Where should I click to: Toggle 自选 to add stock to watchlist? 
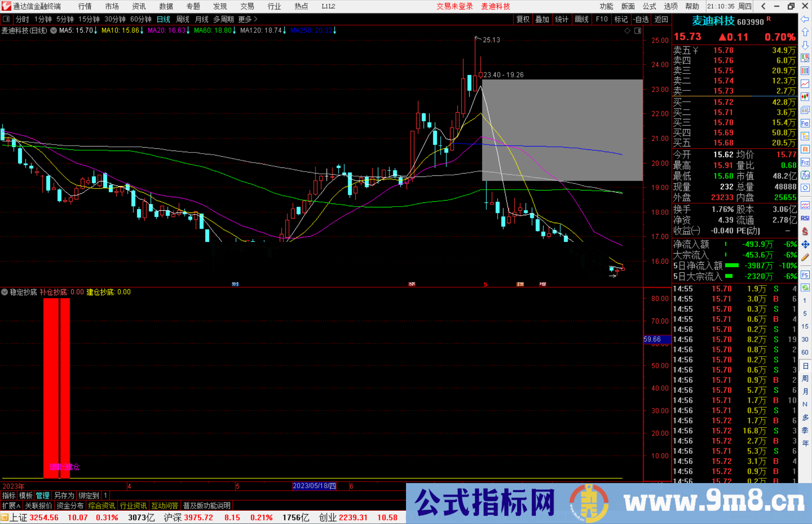pyautogui.click(x=642, y=19)
